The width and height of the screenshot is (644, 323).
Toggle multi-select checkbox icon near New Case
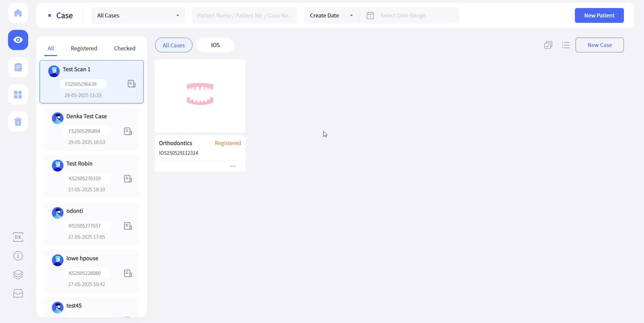(x=548, y=45)
